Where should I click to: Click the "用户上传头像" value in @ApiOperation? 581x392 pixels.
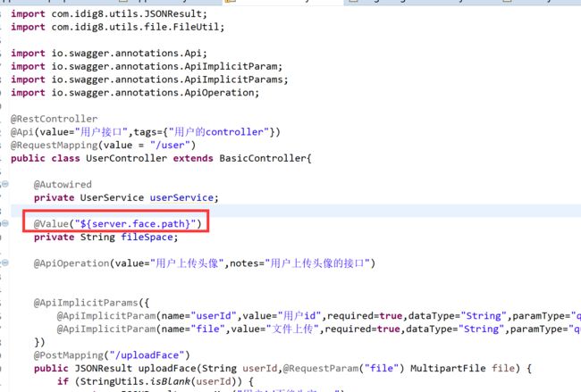pyautogui.click(x=187, y=263)
